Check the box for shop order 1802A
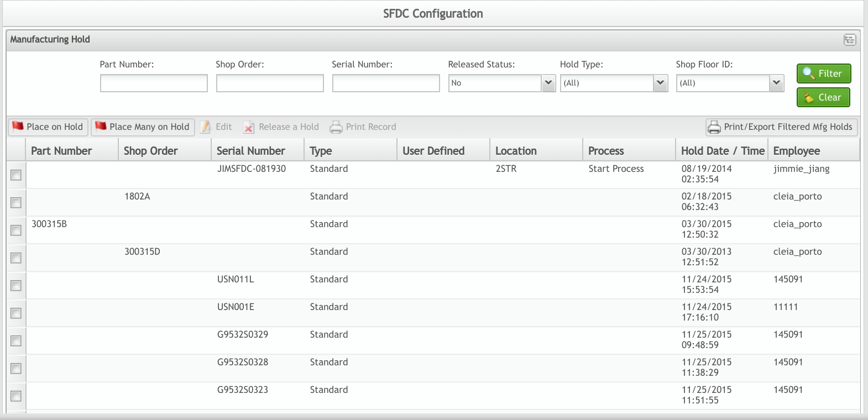The image size is (868, 420). pyautogui.click(x=16, y=203)
